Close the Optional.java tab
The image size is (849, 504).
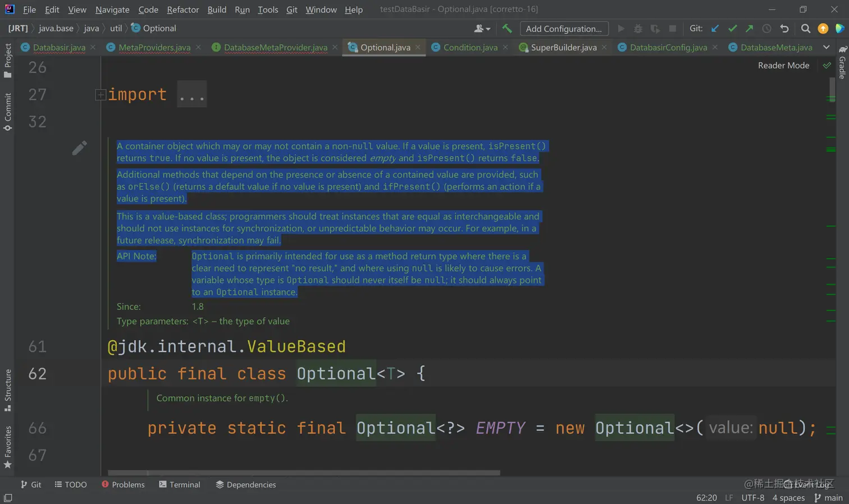pos(418,48)
